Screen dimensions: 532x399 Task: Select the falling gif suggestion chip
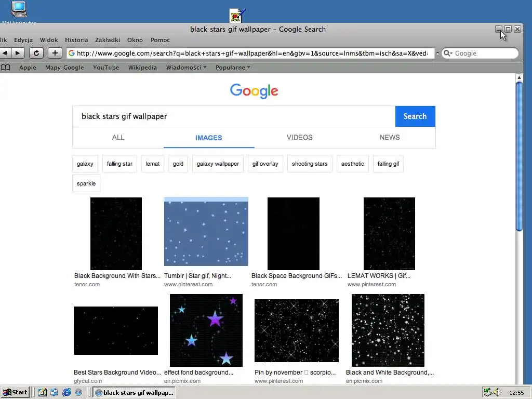[388, 164]
